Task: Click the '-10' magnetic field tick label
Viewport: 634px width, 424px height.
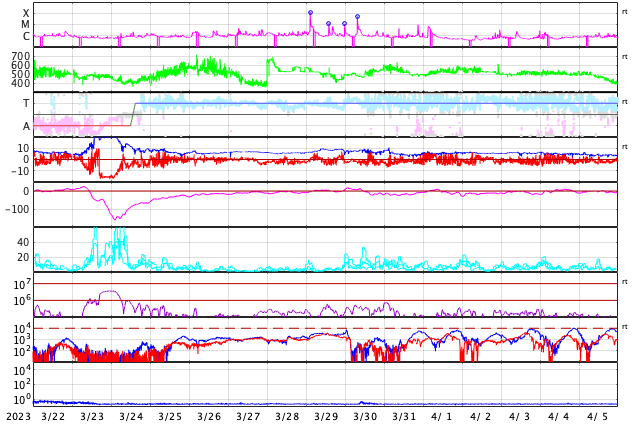Action: 20,171
